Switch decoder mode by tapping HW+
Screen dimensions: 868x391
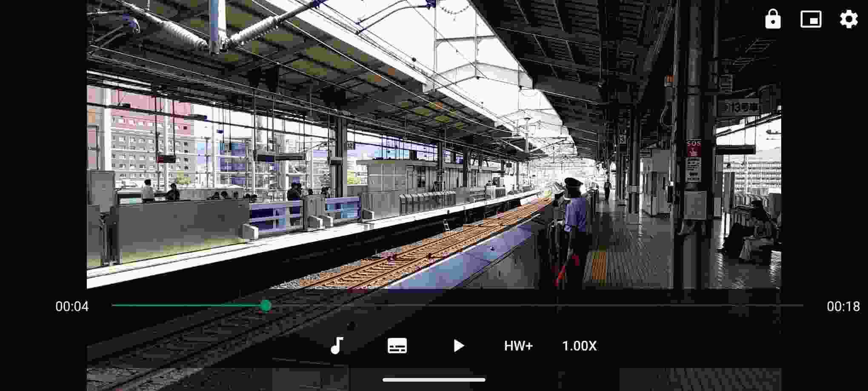[520, 346]
